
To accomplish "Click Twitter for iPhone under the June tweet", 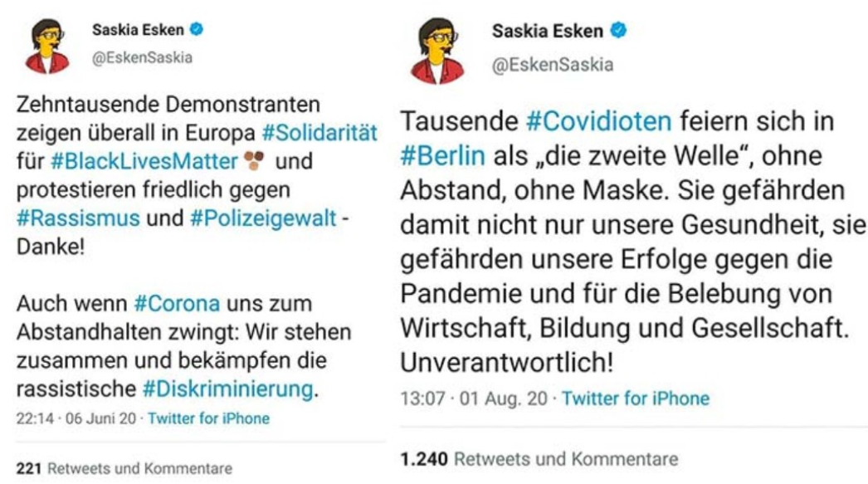I will pyautogui.click(x=208, y=418).
